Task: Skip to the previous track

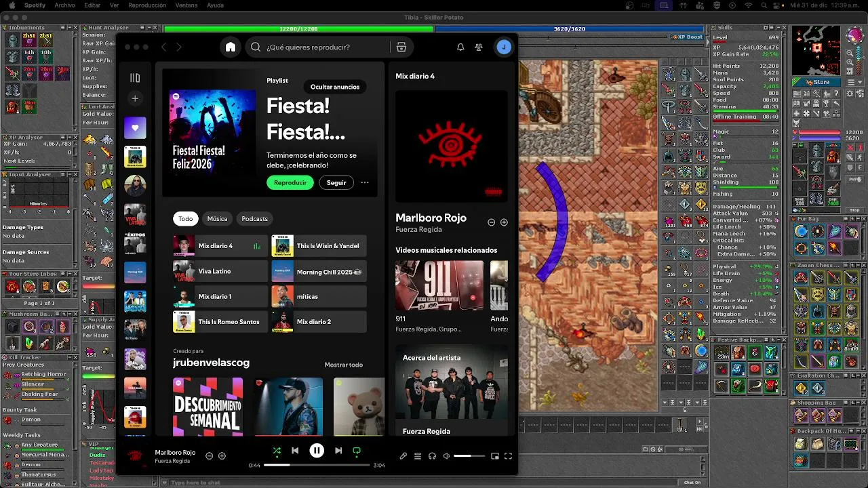Action: (x=295, y=451)
